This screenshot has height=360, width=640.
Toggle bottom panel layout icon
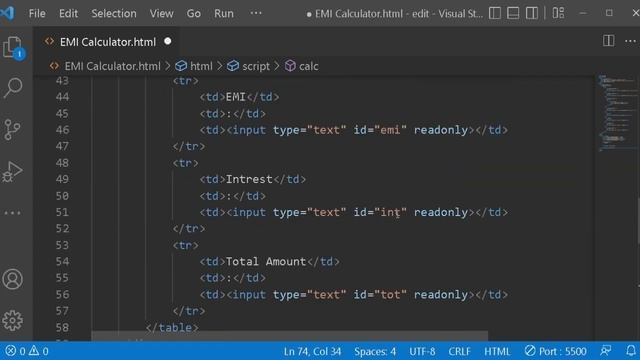point(513,13)
